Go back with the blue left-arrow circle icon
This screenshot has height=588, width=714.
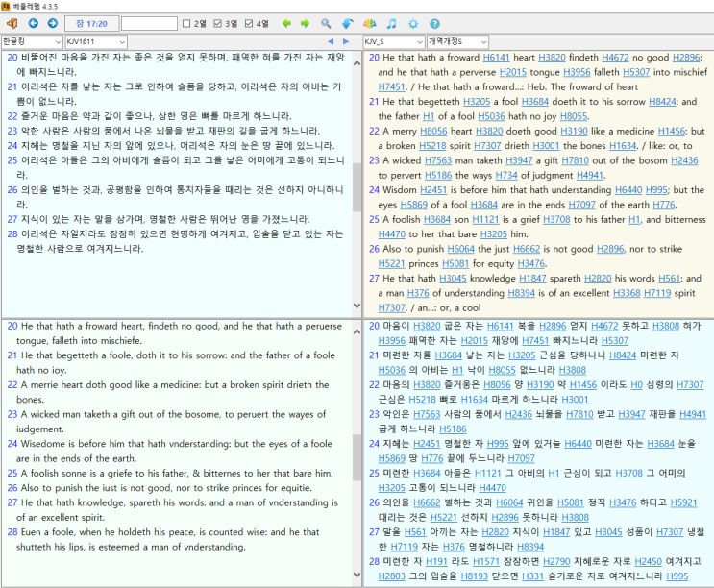34,23
